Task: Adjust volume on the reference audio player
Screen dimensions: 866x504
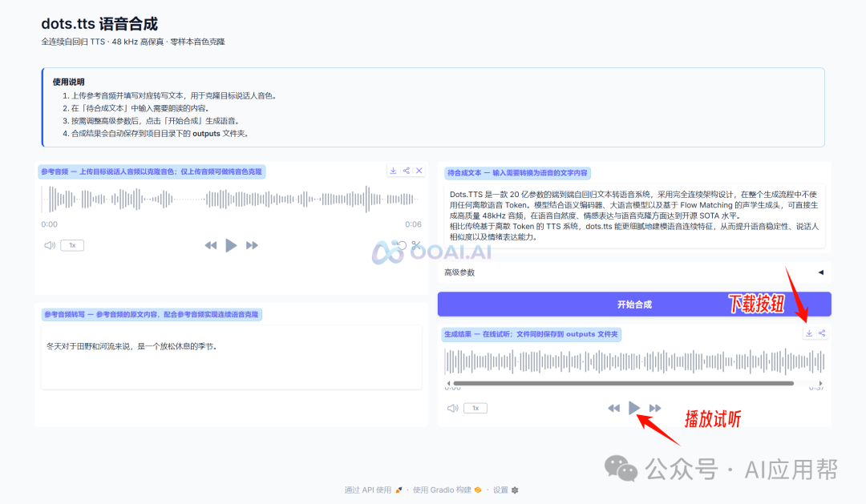Action: pos(50,245)
